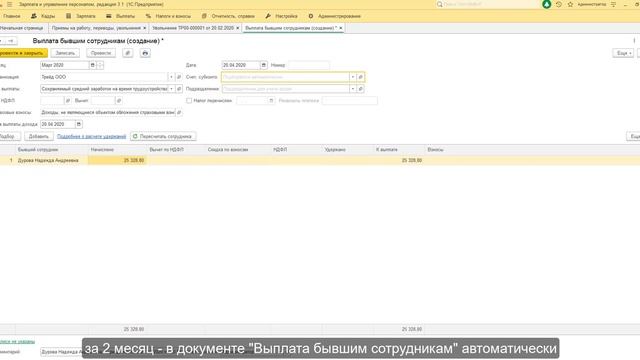Expand the payment type dropdown
The image size is (640, 360).
tap(171, 89)
